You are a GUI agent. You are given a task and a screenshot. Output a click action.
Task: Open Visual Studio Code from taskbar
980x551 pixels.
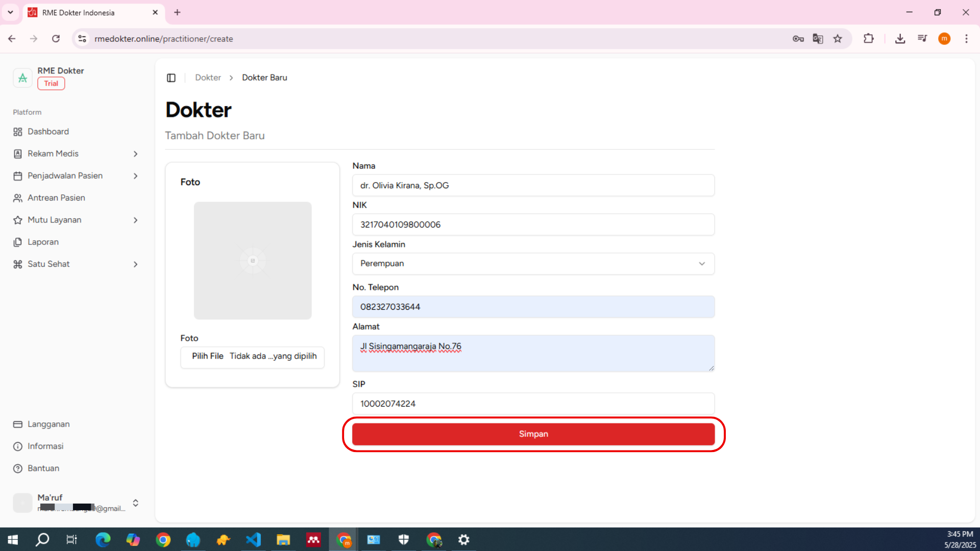coord(253,540)
